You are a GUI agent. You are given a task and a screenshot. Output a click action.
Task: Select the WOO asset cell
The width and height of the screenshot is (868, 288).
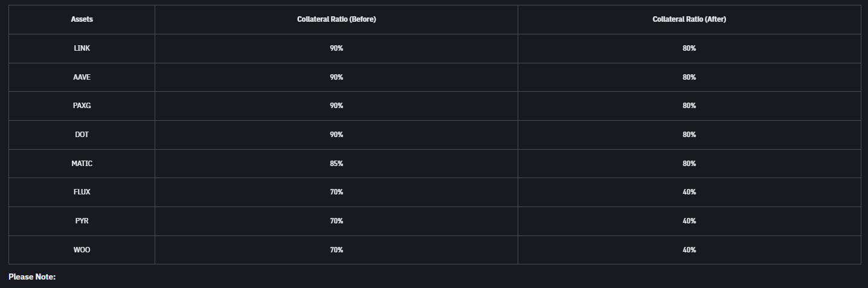(82, 250)
